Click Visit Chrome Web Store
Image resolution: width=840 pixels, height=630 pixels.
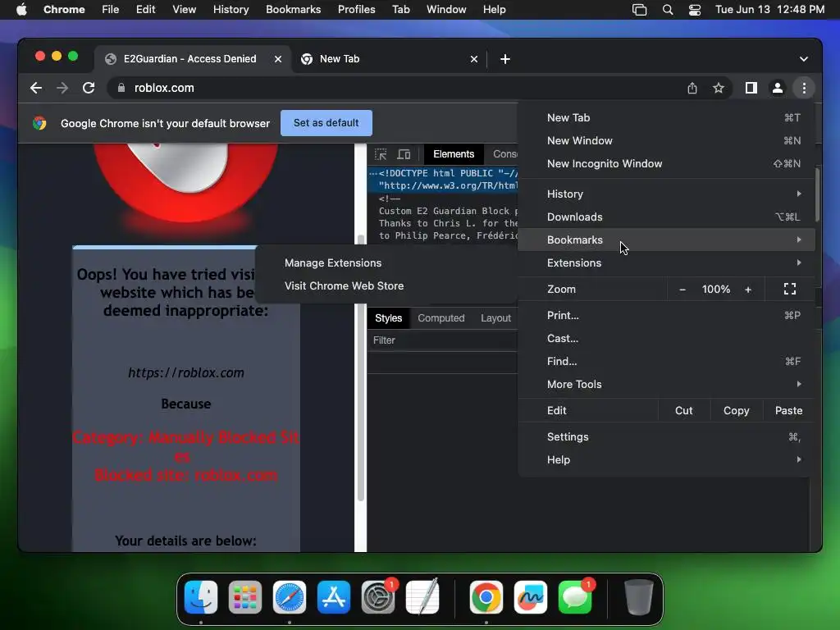coord(387,286)
